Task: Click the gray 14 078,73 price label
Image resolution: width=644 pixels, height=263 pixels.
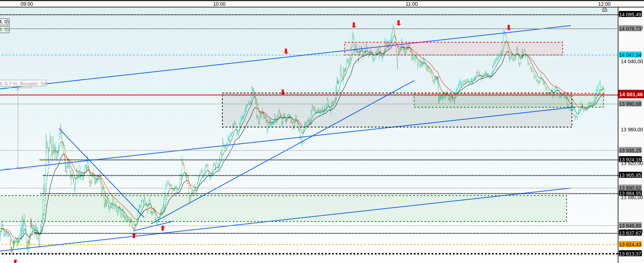Action: 630,29
